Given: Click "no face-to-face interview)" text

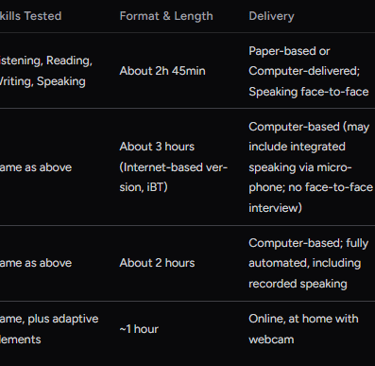Looking at the screenshot, I should (x=311, y=197).
